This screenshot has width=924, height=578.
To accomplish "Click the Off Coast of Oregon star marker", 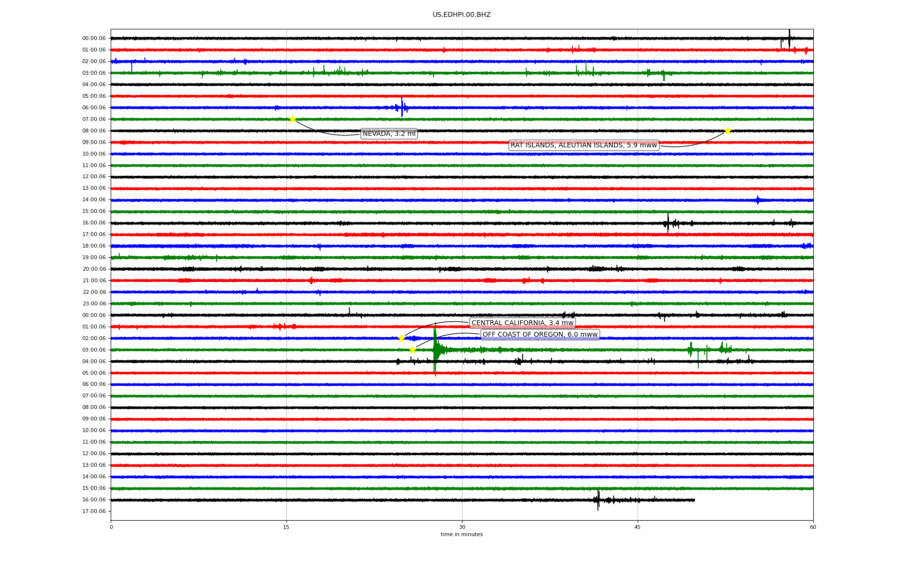I will pos(412,350).
